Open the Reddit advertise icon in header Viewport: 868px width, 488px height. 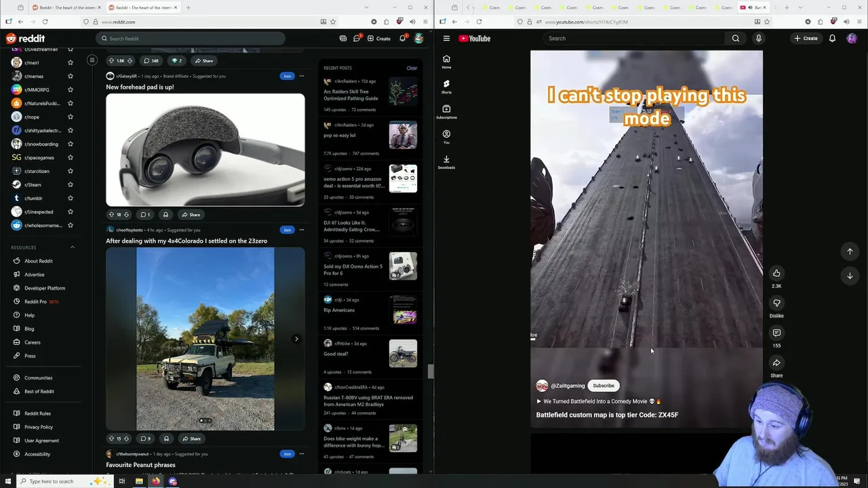click(x=343, y=39)
